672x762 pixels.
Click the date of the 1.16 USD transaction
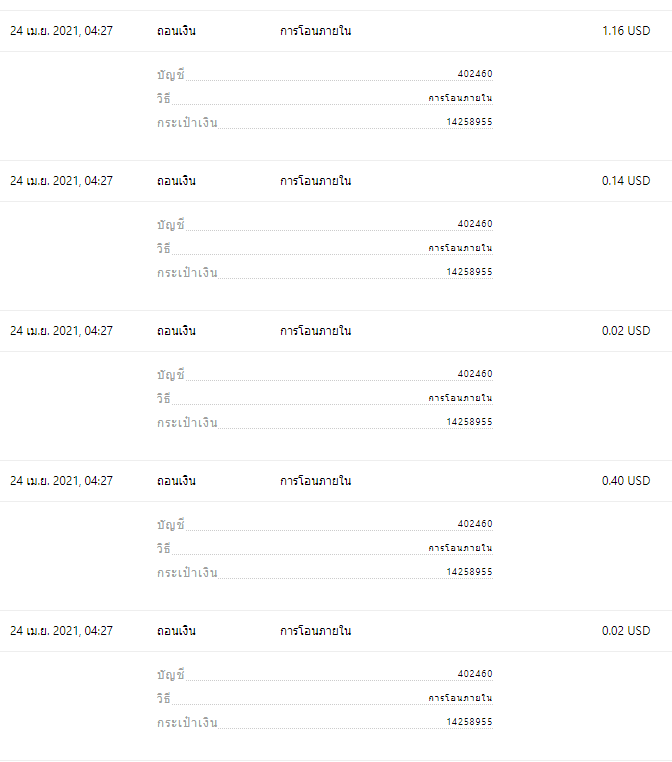(x=61, y=31)
